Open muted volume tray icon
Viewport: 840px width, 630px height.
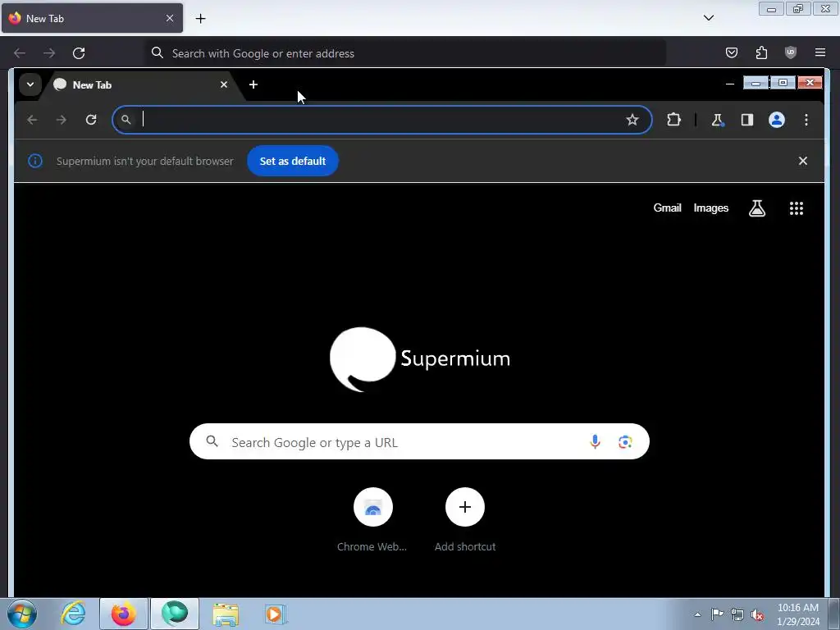pos(757,614)
